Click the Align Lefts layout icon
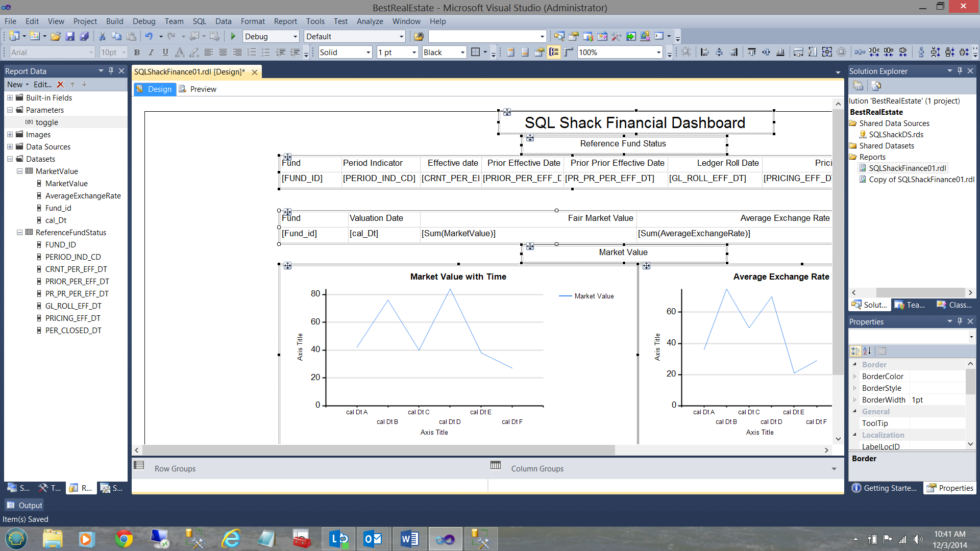 (704, 52)
